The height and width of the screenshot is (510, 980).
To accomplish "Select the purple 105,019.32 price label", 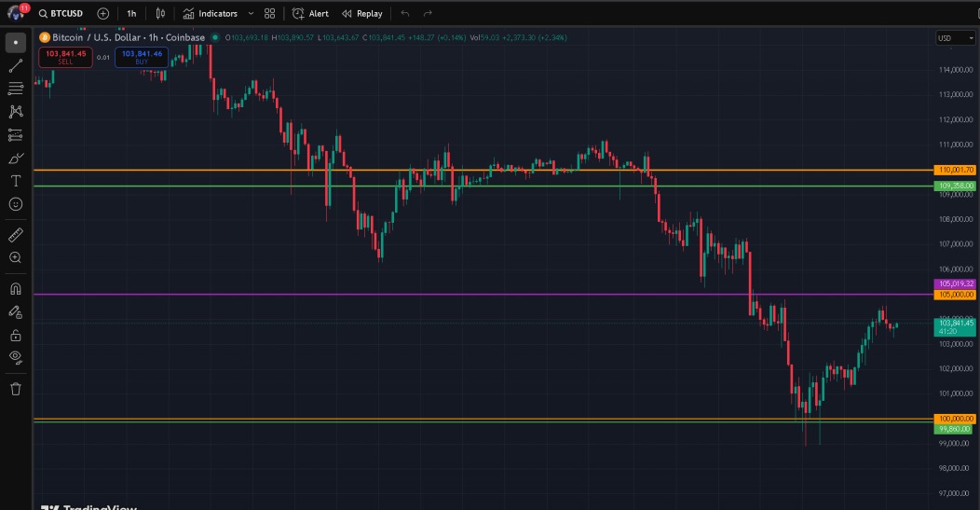I will [955, 283].
